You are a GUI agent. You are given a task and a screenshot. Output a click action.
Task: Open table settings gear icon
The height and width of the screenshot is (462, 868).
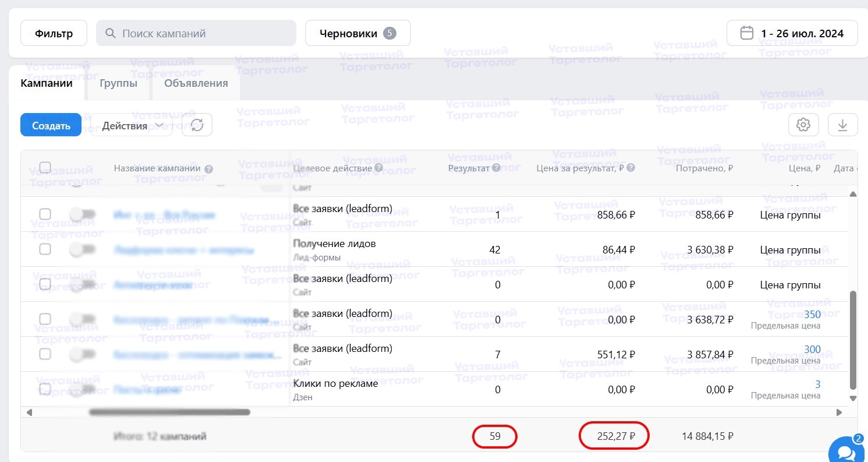(x=803, y=125)
